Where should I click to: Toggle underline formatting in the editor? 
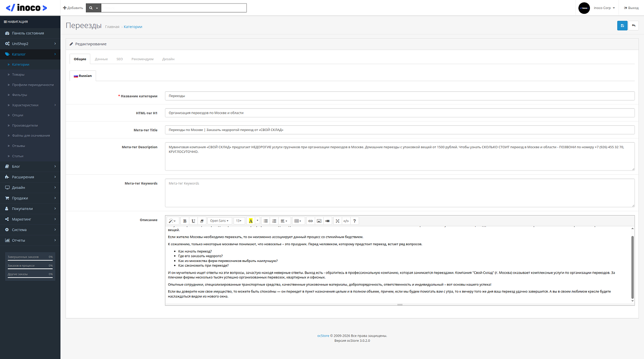[193, 221]
